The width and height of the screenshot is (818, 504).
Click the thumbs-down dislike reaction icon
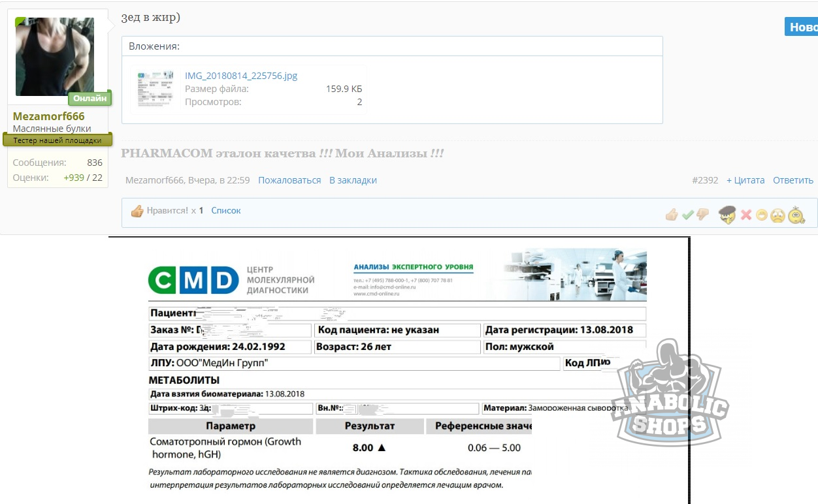click(703, 215)
